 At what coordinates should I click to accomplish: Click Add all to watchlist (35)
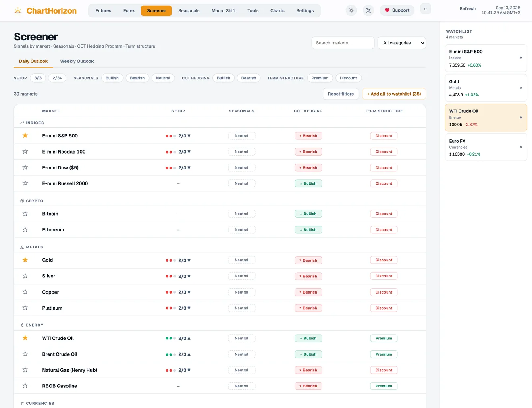click(x=394, y=94)
